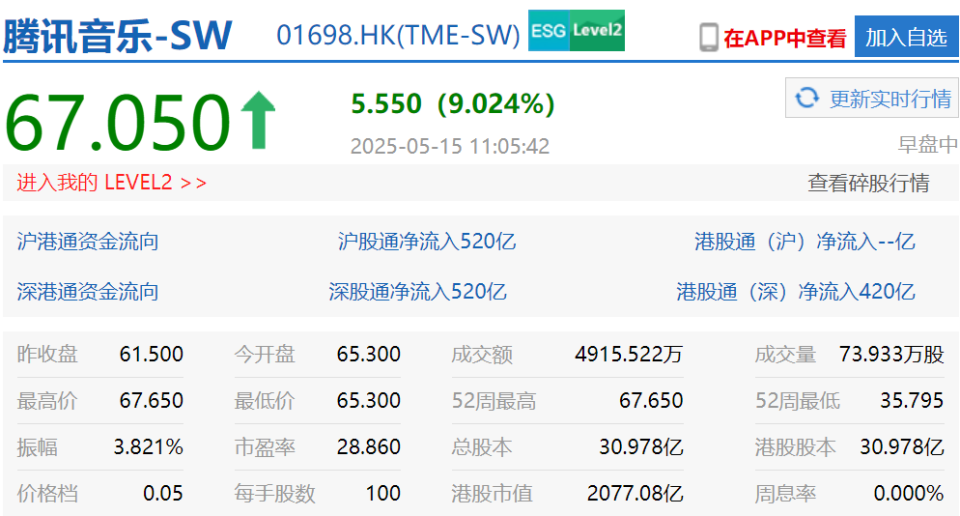Viewport: 960px width, 516px height.
Task: Click 港股股本 value 30.978亿
Action: pyautogui.click(x=902, y=447)
